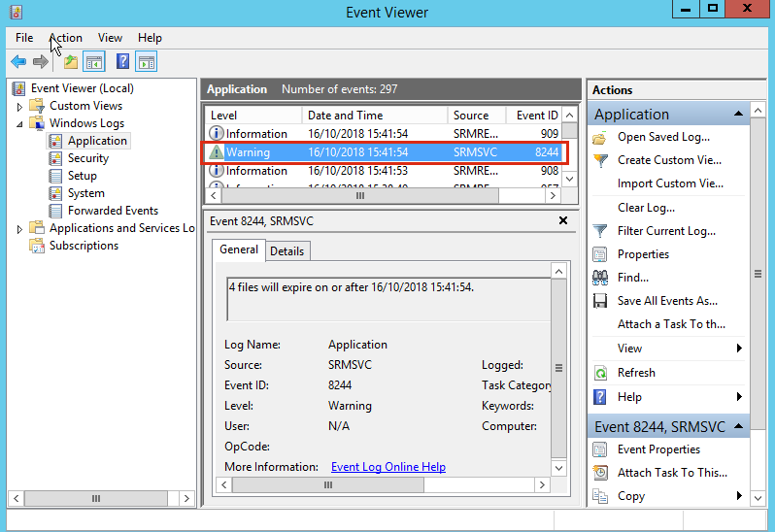The width and height of the screenshot is (775, 532).
Task: Click scroll right arrow of event list
Action: coord(553,196)
